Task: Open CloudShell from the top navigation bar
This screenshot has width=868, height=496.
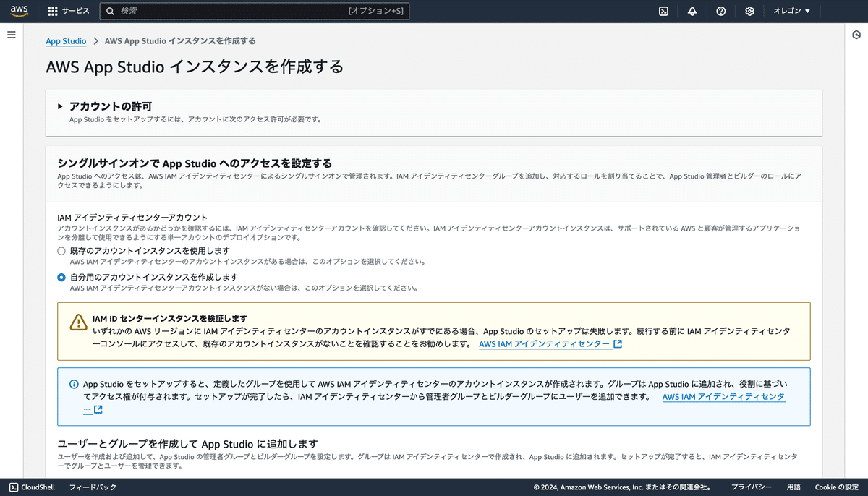Action: click(663, 11)
